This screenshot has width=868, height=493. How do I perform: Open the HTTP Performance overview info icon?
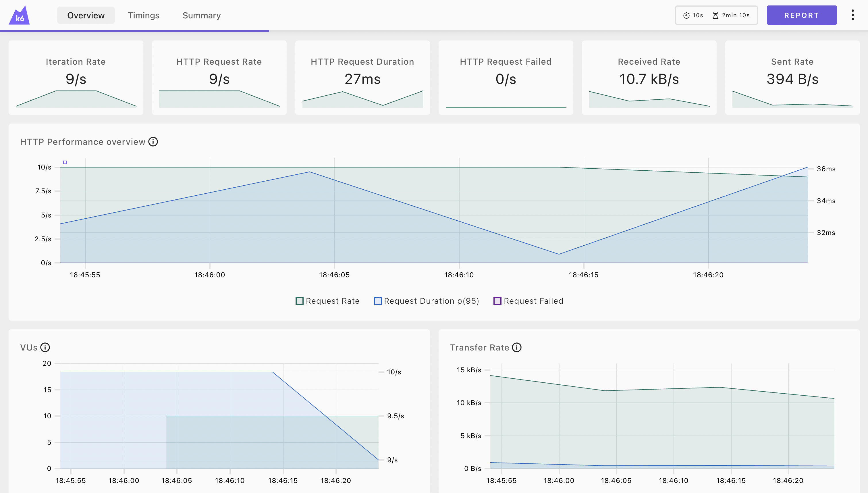click(153, 142)
